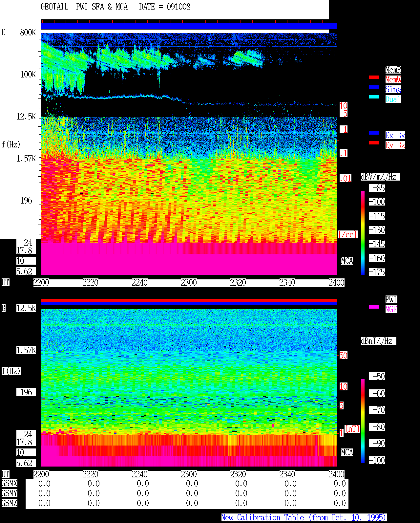Viewport: 420px width, 523px height.
Task: Click the red .01 density scale mark
Action: pyautogui.click(x=346, y=179)
